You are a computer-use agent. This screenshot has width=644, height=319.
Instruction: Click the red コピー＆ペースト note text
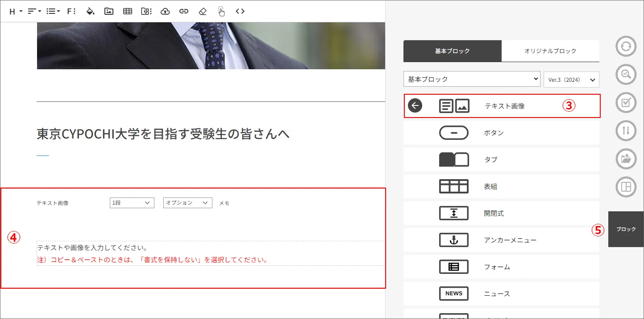point(152,260)
